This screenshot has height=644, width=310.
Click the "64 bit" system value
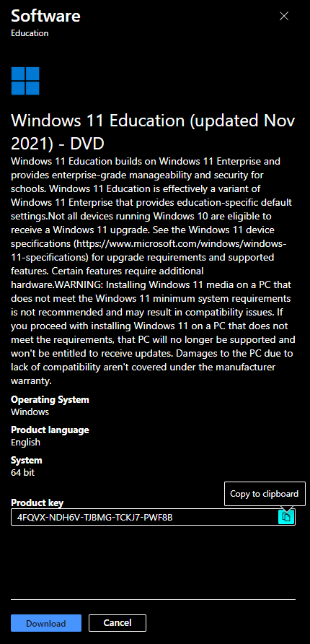(x=22, y=473)
